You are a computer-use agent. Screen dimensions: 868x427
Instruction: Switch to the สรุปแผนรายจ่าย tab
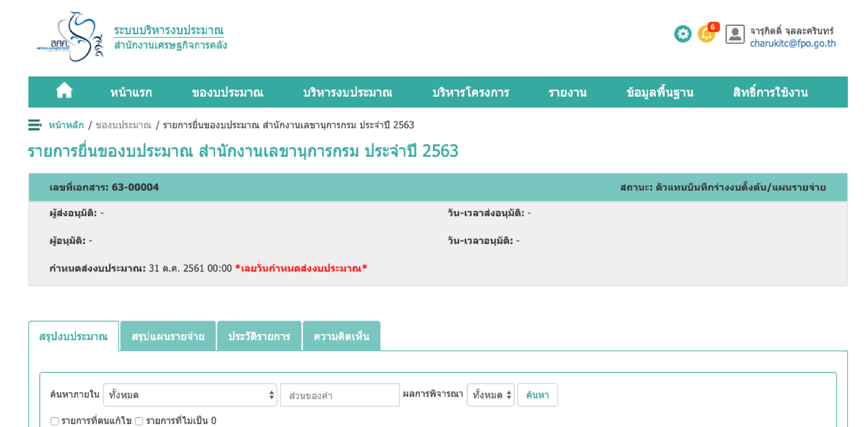point(168,336)
